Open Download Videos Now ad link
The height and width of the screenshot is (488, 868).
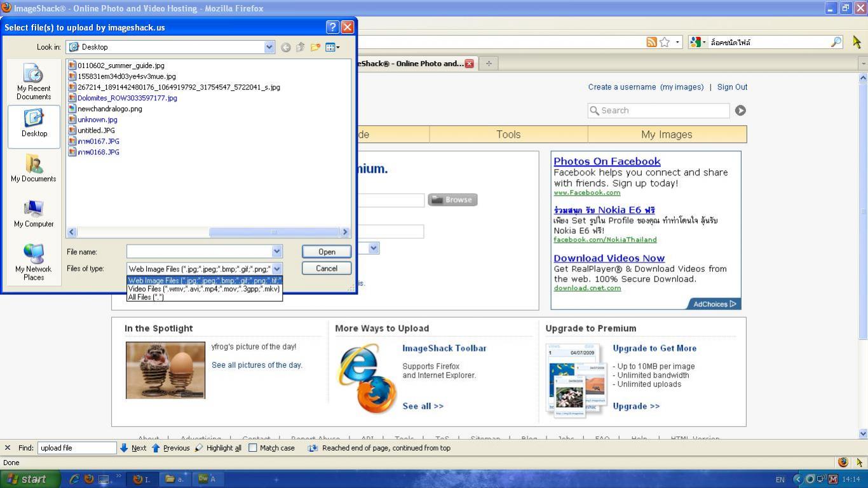[x=609, y=258]
